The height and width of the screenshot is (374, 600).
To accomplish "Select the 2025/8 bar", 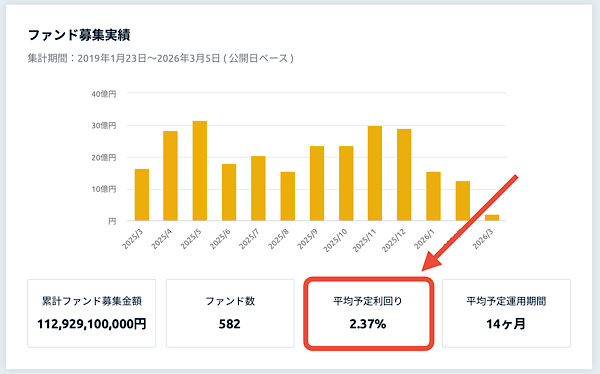I will (287, 196).
